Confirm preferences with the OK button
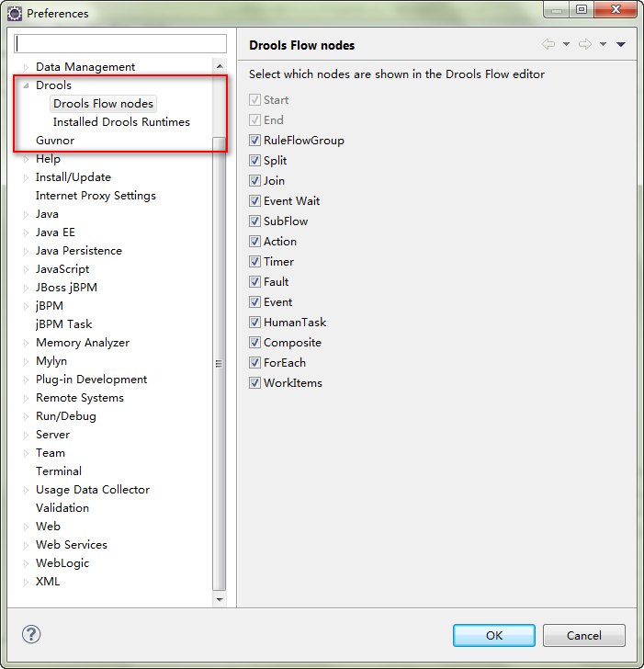The height and width of the screenshot is (669, 644). click(494, 635)
